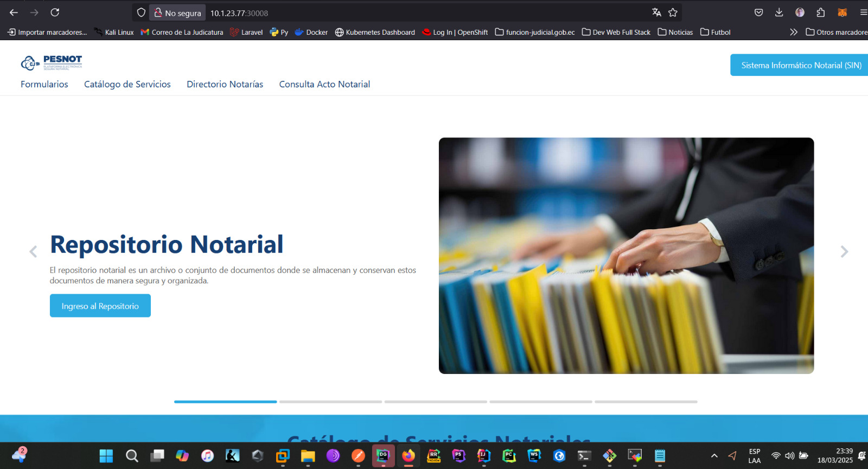Open the Firefox downloads panel
The width and height of the screenshot is (868, 469).
pyautogui.click(x=779, y=12)
